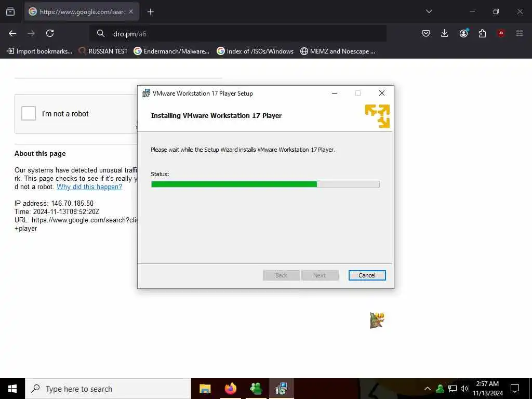Click the Type here to search box
Viewport: 532px width, 399px height.
[108, 389]
